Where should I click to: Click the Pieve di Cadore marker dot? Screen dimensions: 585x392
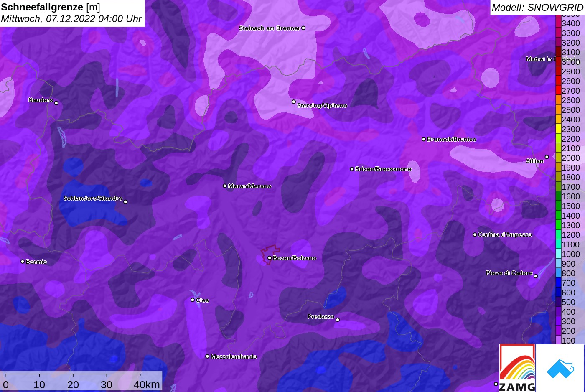536,276
